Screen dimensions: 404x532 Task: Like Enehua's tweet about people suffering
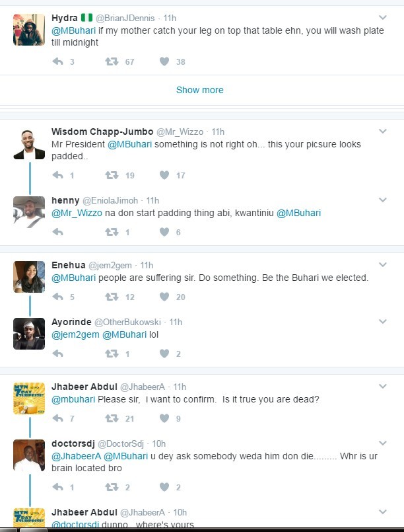pyautogui.click(x=164, y=297)
